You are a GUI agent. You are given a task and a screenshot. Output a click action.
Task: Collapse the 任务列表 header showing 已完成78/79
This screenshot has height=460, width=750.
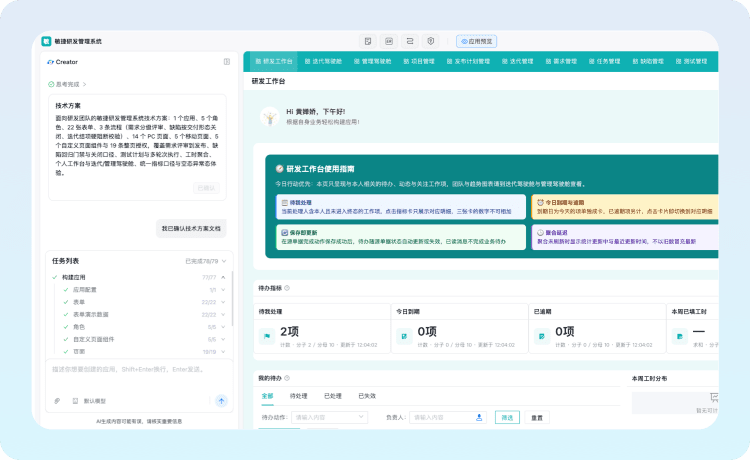click(x=224, y=261)
